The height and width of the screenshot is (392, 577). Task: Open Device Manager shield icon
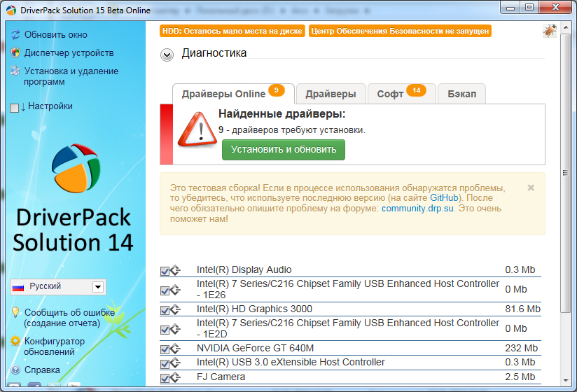(15, 52)
